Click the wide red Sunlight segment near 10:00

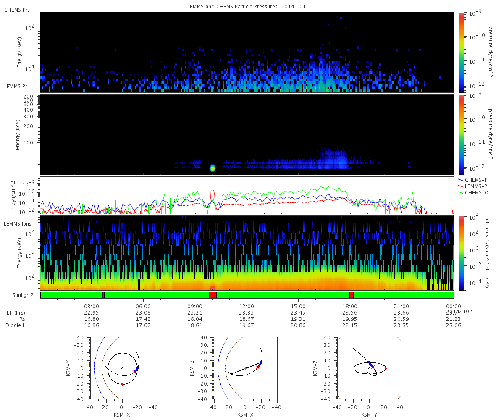(x=213, y=295)
